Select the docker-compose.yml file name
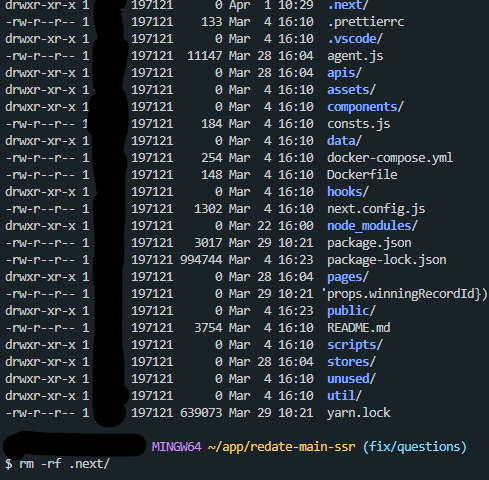Viewport: 489px width, 480px height. (x=390, y=158)
